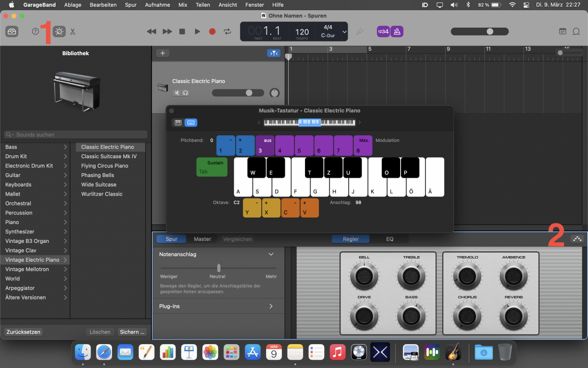Click the Rewind transport button
The height and width of the screenshot is (368, 588).
point(151,32)
